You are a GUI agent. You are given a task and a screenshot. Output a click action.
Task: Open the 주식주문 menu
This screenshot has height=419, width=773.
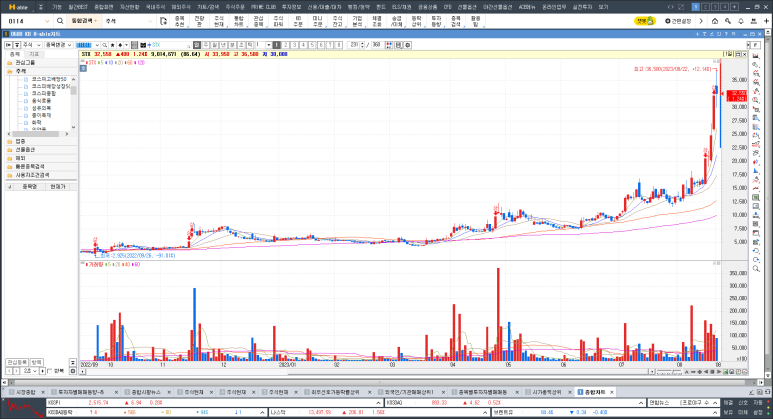tap(235, 7)
